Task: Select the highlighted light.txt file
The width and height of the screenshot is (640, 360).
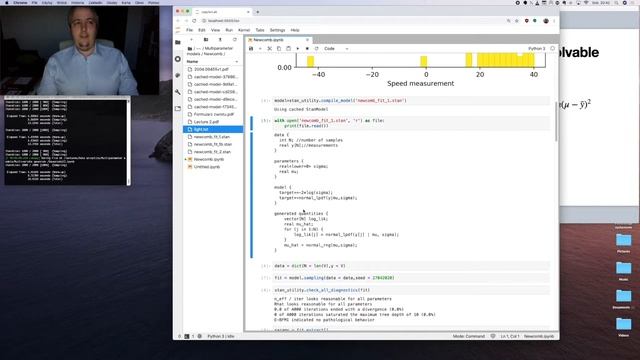Action: click(x=213, y=129)
